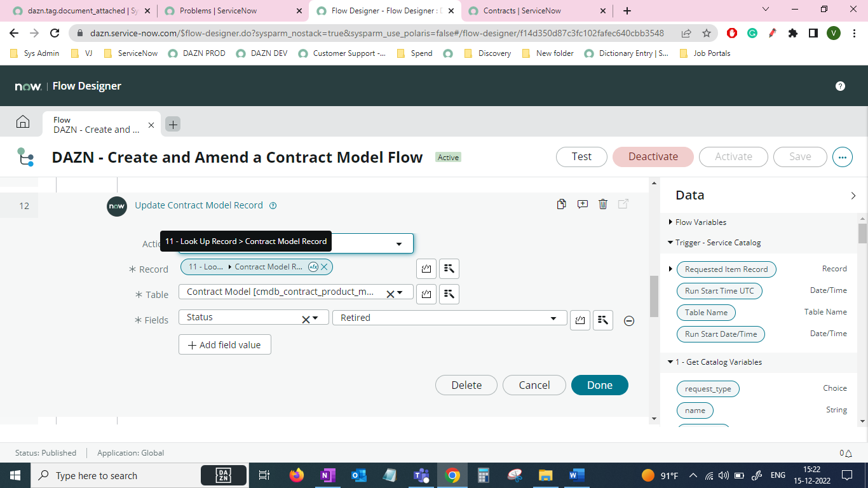The image size is (868, 488).
Task: Open the More actions ellipsis menu
Action: pos(843,156)
